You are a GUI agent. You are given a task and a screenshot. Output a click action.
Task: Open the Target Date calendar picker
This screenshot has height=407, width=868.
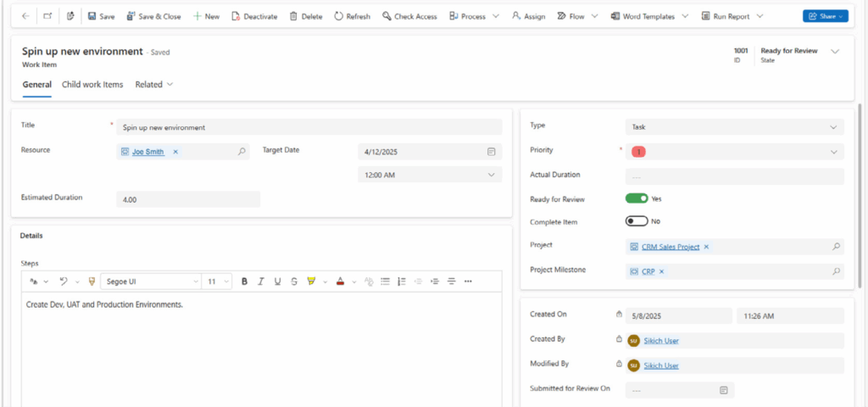(x=491, y=152)
